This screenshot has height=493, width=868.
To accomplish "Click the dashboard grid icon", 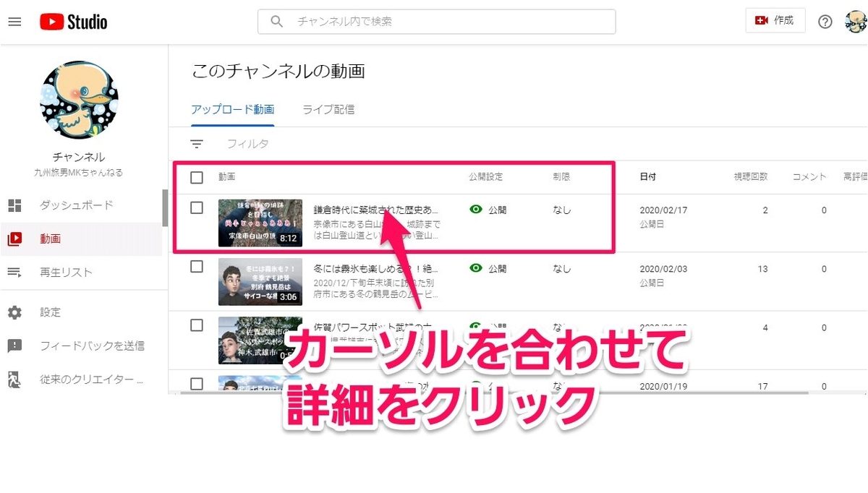I will [x=14, y=205].
